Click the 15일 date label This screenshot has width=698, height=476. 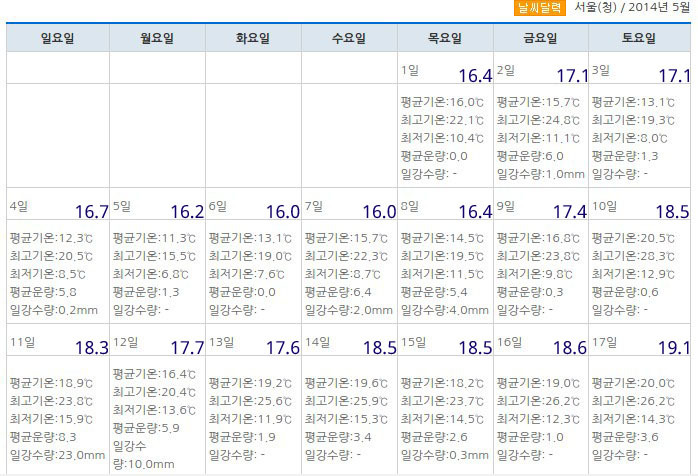[x=414, y=342]
